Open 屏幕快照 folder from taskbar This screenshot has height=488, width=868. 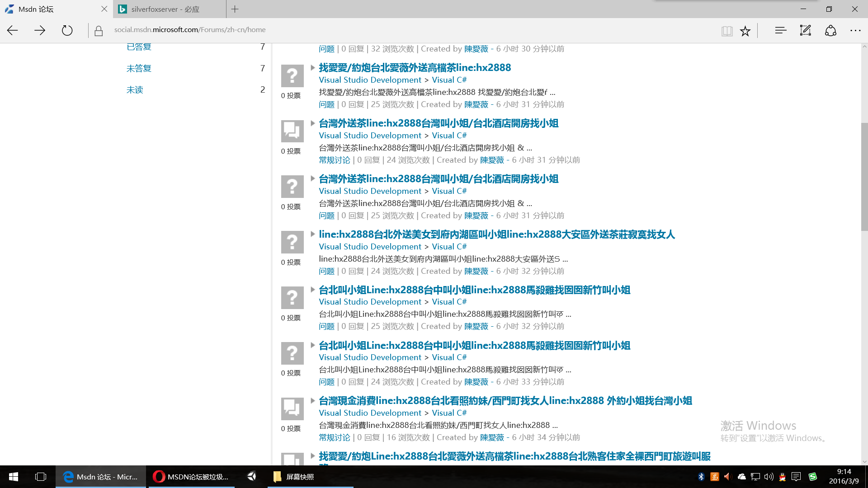tap(310, 477)
